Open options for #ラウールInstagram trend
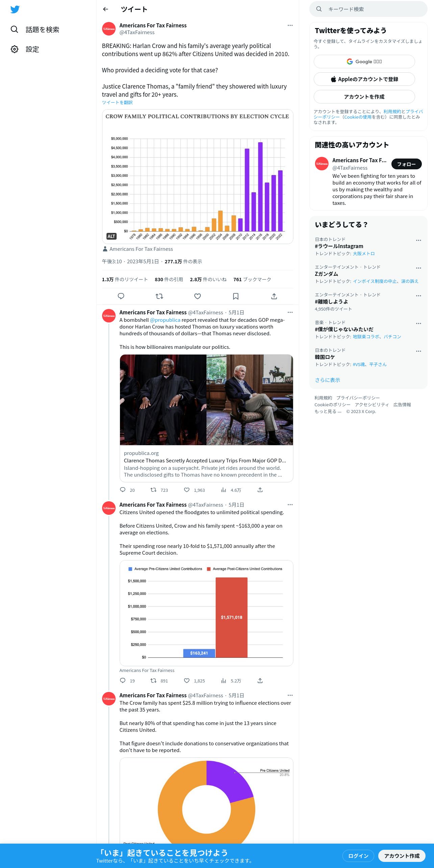Image resolution: width=434 pixels, height=868 pixels. pyautogui.click(x=418, y=240)
